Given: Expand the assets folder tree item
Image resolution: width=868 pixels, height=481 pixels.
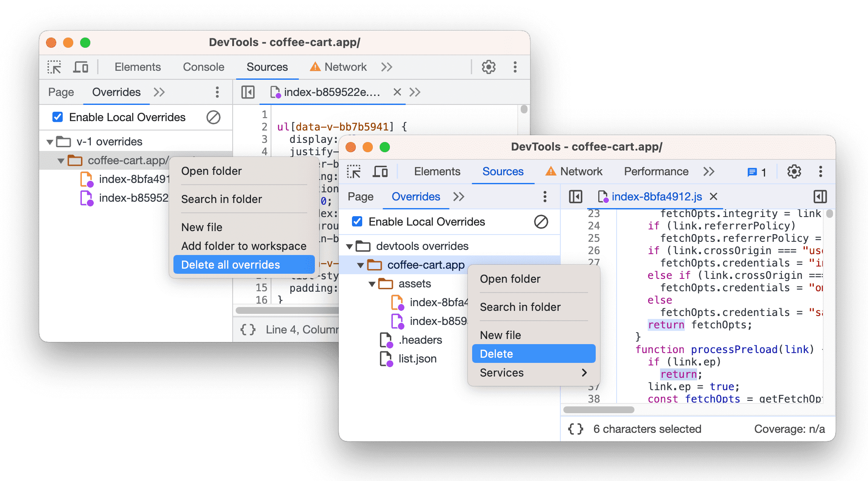Looking at the screenshot, I should pos(367,283).
